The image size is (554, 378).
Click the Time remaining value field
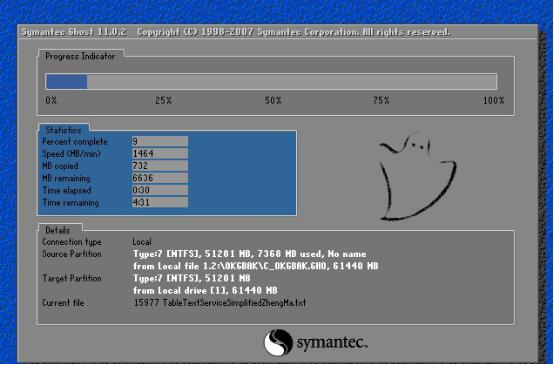coord(160,202)
